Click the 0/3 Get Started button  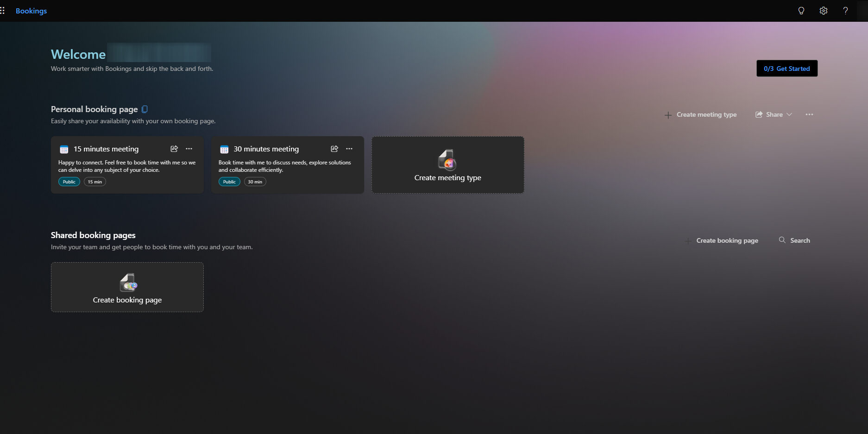tap(786, 69)
